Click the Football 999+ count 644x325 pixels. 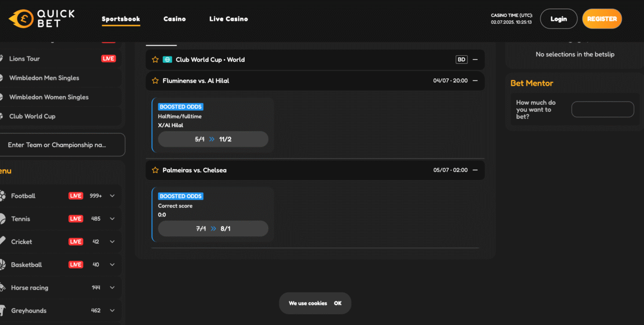96,196
